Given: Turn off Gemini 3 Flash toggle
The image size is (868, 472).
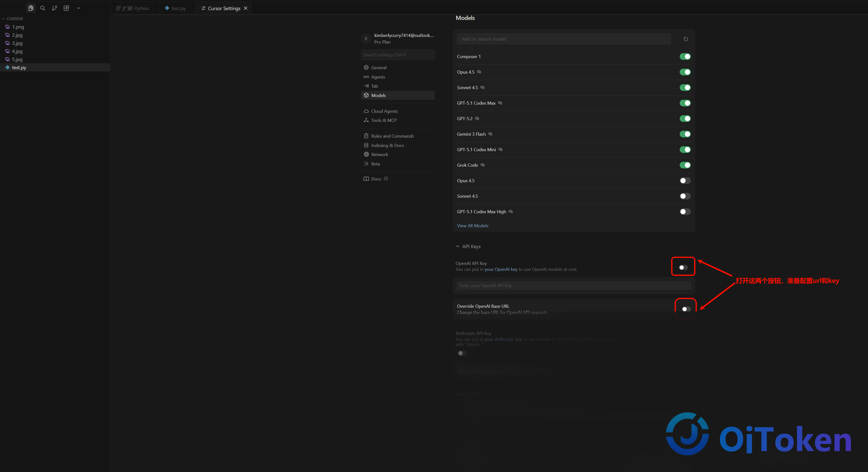Looking at the screenshot, I should click(685, 134).
